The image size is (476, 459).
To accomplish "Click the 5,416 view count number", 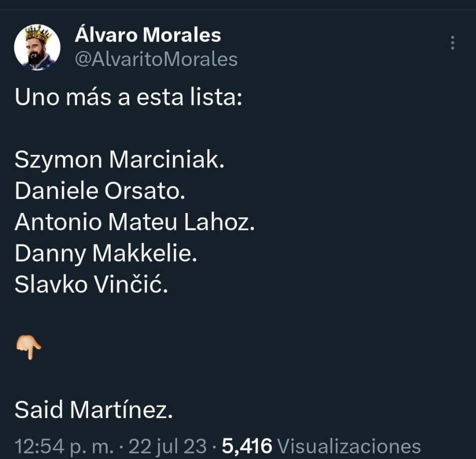I will [x=247, y=445].
